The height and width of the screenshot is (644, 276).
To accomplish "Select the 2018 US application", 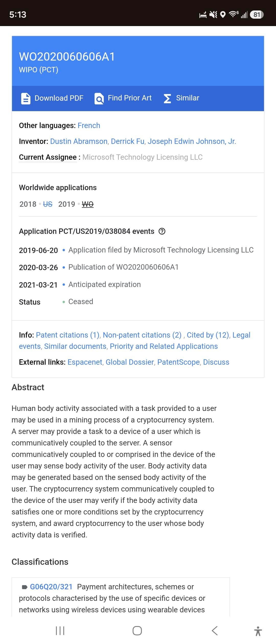I will point(48,204).
